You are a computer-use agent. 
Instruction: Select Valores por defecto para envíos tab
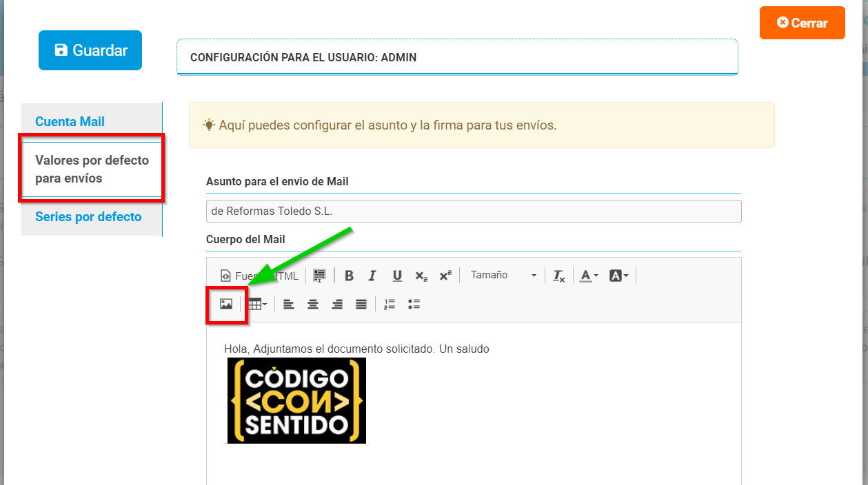(x=92, y=169)
